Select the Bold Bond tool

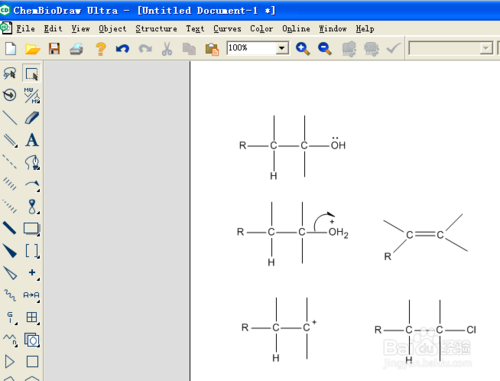tap(10, 228)
